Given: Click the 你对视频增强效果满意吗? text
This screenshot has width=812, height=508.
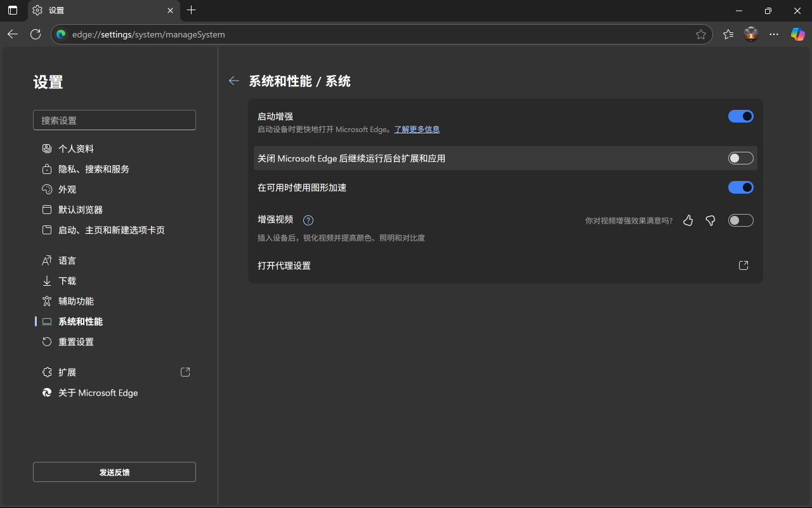Looking at the screenshot, I should (x=629, y=221).
